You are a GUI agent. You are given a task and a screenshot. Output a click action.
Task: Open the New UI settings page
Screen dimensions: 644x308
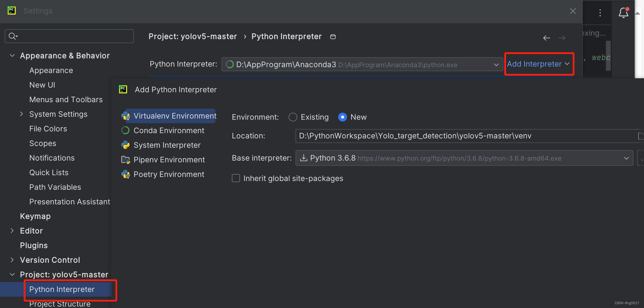(42, 85)
